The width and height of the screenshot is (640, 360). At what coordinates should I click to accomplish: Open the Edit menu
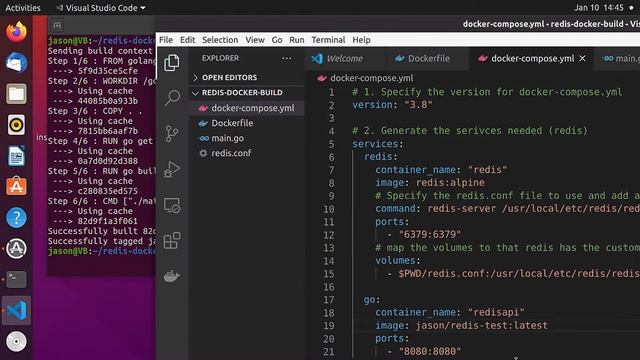click(187, 40)
